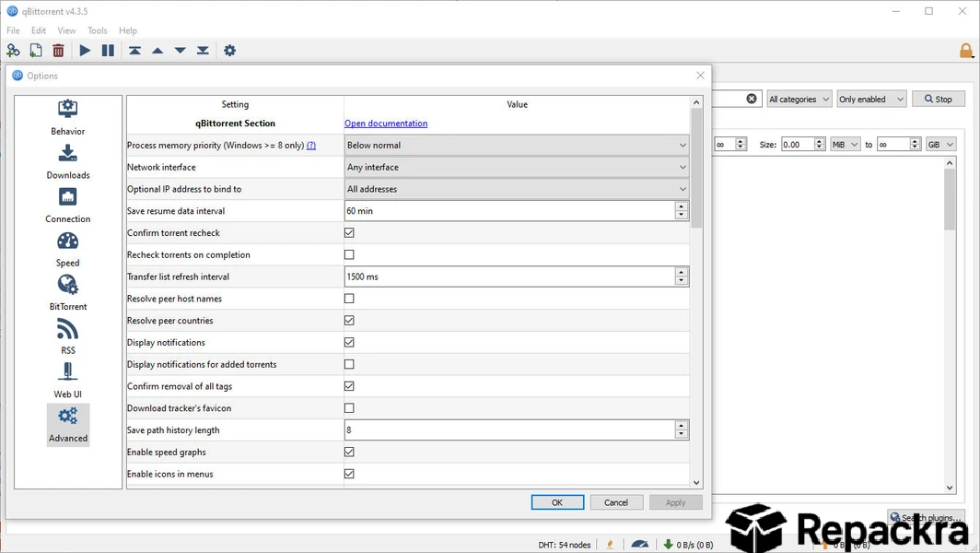Open Network interface dropdown
Screen dimensions: 980x553
(516, 167)
